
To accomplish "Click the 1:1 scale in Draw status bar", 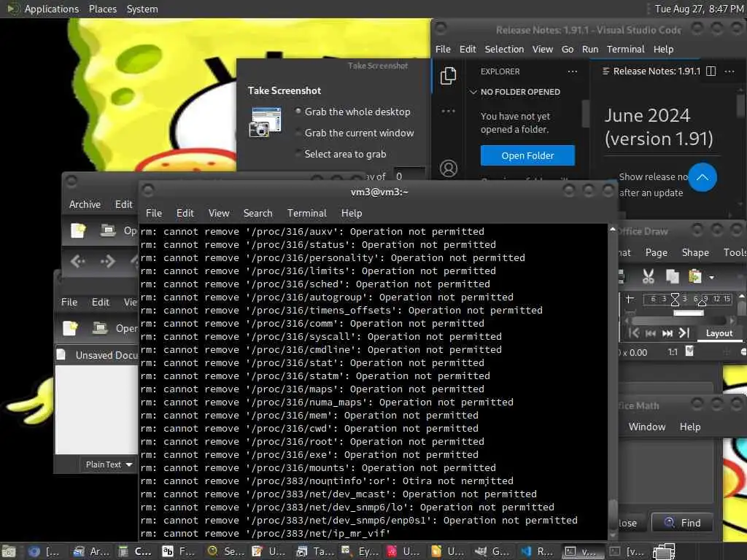I will pos(672,352).
